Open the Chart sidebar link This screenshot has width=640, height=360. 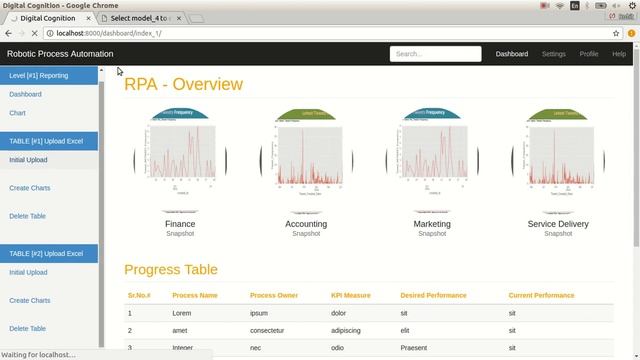pos(17,113)
